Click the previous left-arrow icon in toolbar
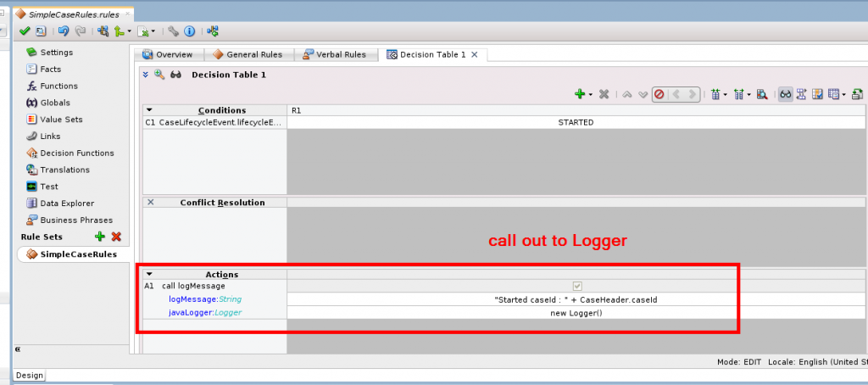This screenshot has width=868, height=385. coord(676,95)
